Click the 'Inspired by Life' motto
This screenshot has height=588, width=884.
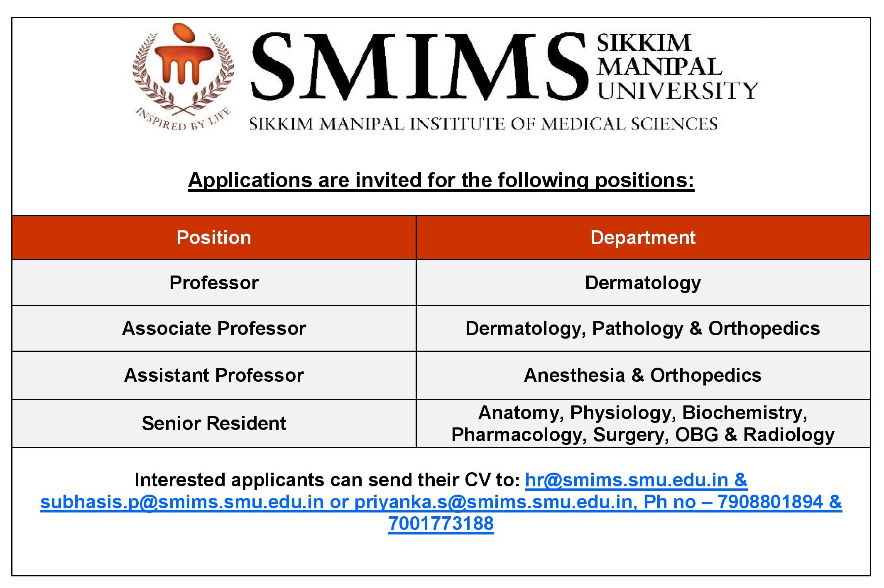(x=183, y=120)
